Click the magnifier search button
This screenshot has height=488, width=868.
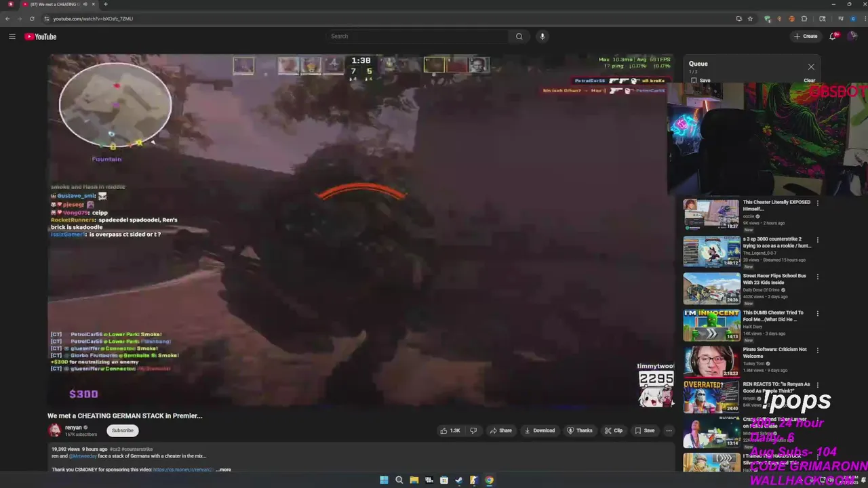519,37
